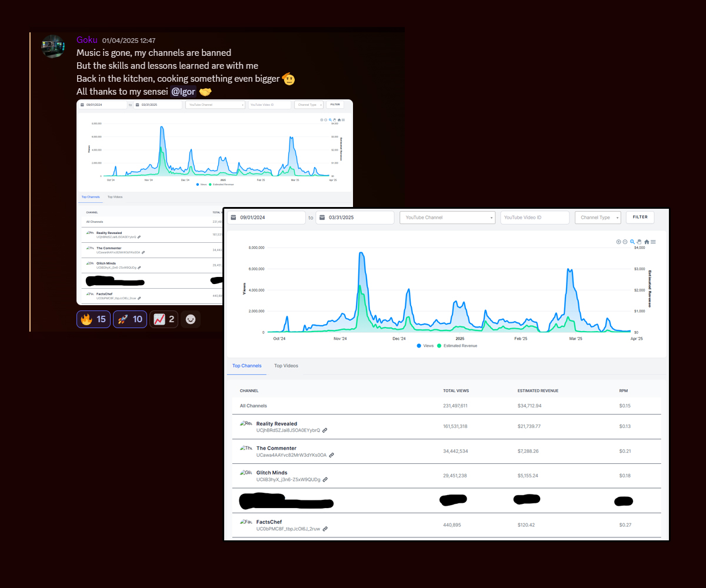Activate magnifier selection zoom on enlarged chart
Image resolution: width=706 pixels, height=588 pixels.
(x=632, y=242)
